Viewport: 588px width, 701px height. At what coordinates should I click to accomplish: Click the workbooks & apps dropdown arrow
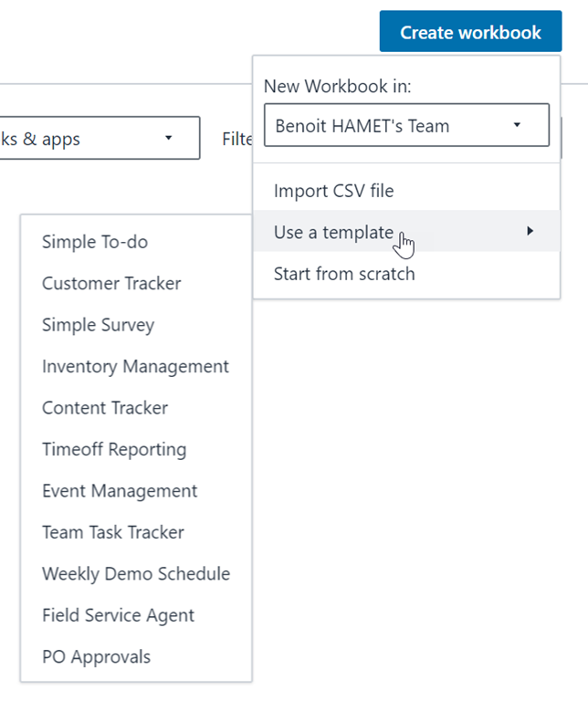pyautogui.click(x=168, y=139)
